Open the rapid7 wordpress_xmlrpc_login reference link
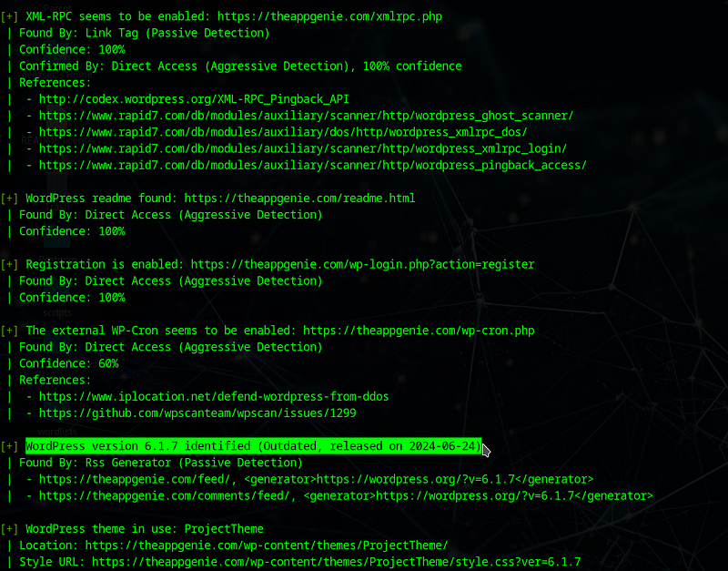The image size is (728, 571). (x=303, y=148)
